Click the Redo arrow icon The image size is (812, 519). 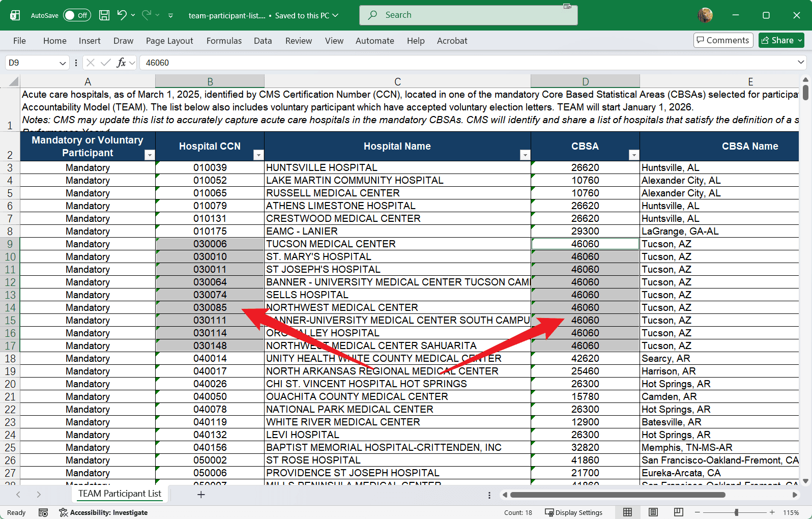tap(147, 15)
